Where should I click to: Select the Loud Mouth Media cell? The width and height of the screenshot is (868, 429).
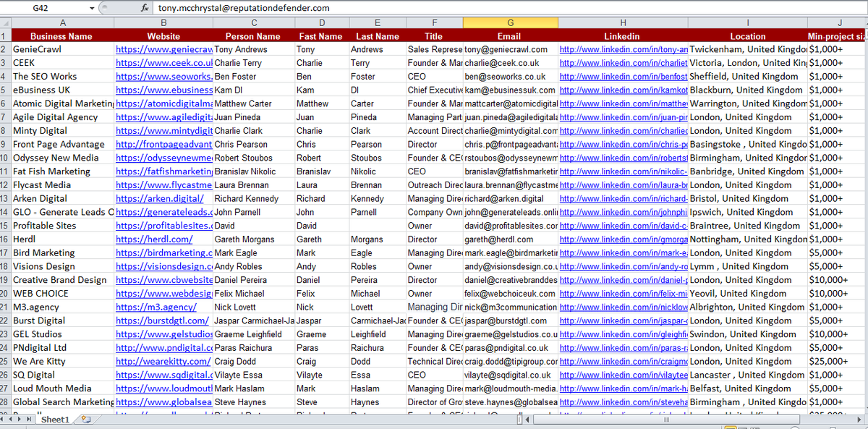[62, 388]
